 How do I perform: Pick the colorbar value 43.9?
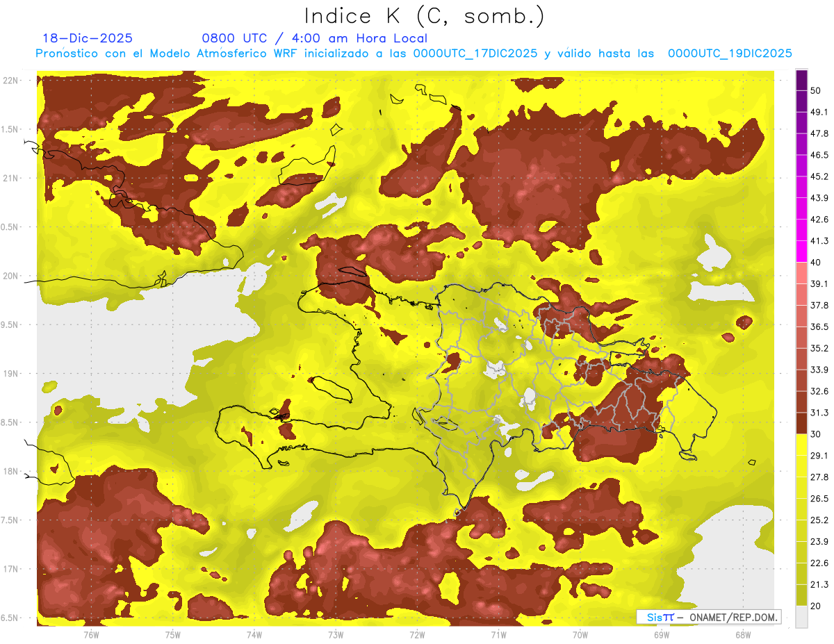[820, 197]
